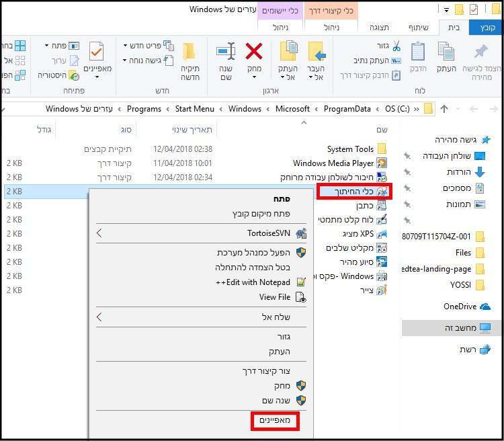
Task: Select Quick Assist (סיוע מהיר) shortcut
Action: tap(363, 262)
